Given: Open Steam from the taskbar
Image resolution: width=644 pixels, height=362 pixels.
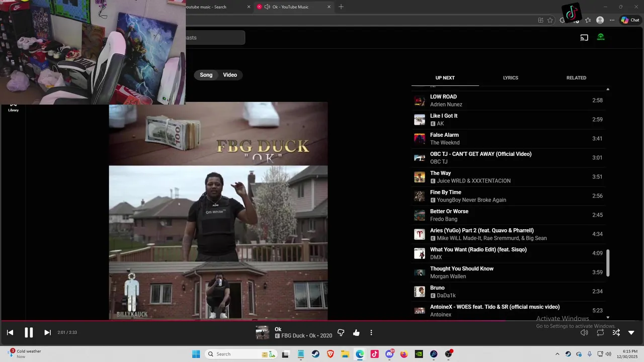Looking at the screenshot, I should point(315,354).
